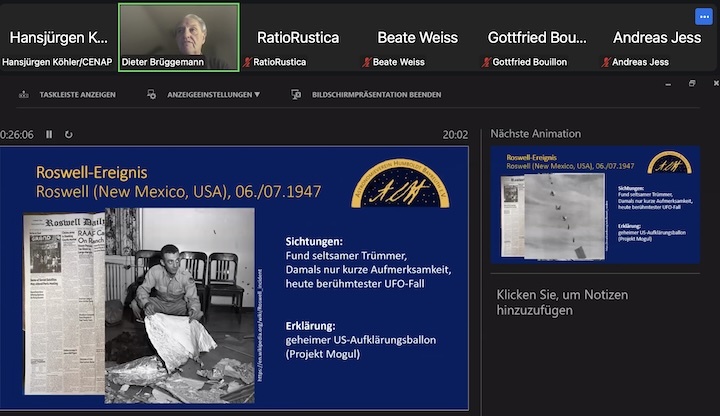Image resolution: width=720 pixels, height=416 pixels.
Task: Click the elapsed time display 0:26:06
Action: pos(17,134)
